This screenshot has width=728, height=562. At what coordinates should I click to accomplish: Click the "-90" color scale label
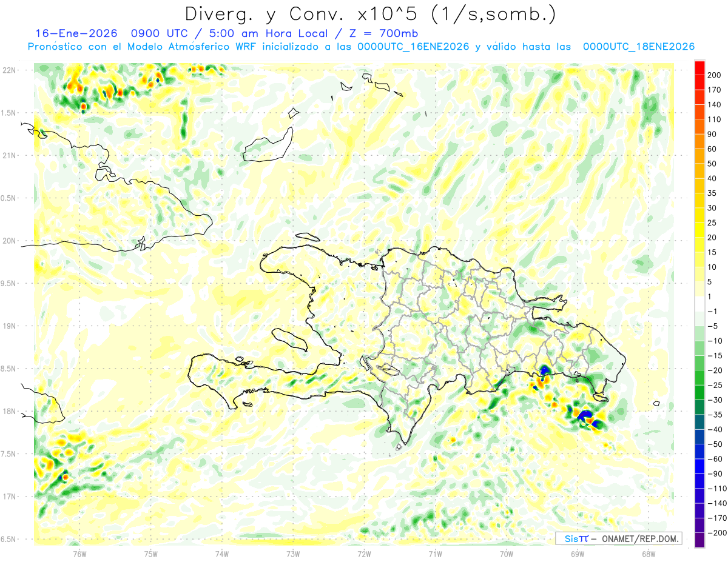coord(715,473)
